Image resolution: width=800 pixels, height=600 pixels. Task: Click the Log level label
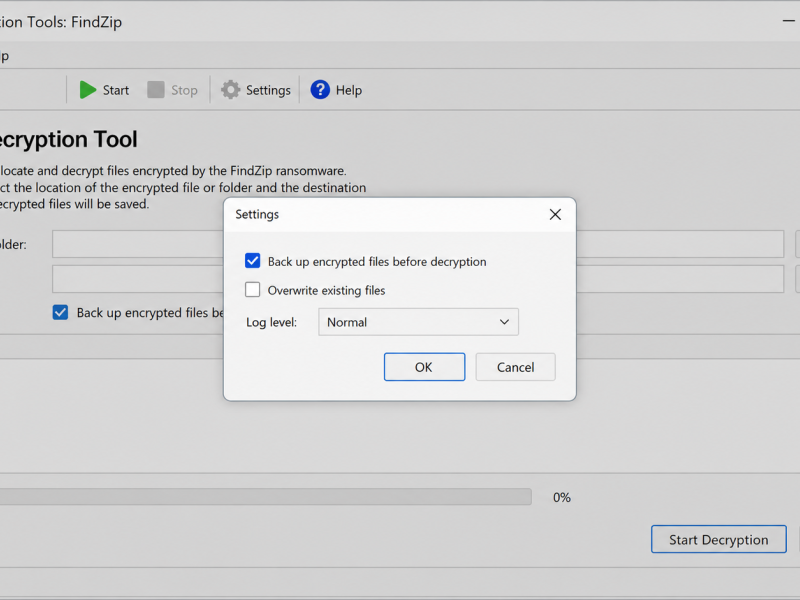(x=271, y=322)
